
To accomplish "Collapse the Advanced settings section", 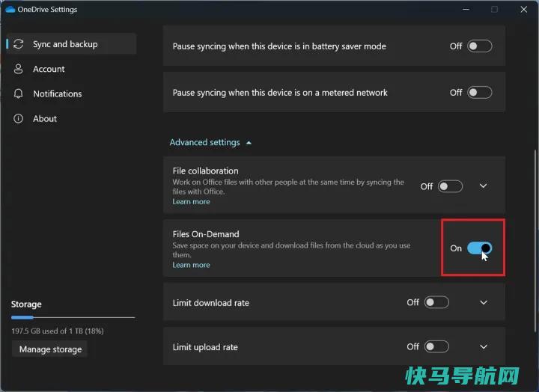I will click(x=210, y=142).
